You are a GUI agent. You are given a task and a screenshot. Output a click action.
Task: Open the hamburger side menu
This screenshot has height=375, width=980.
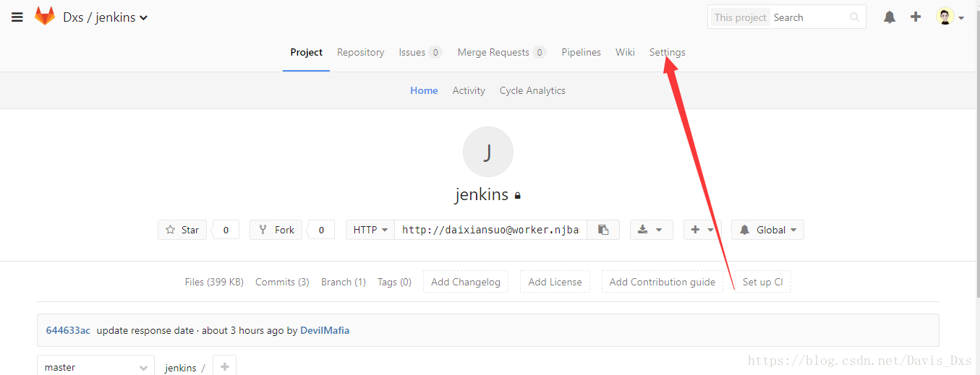click(x=17, y=17)
